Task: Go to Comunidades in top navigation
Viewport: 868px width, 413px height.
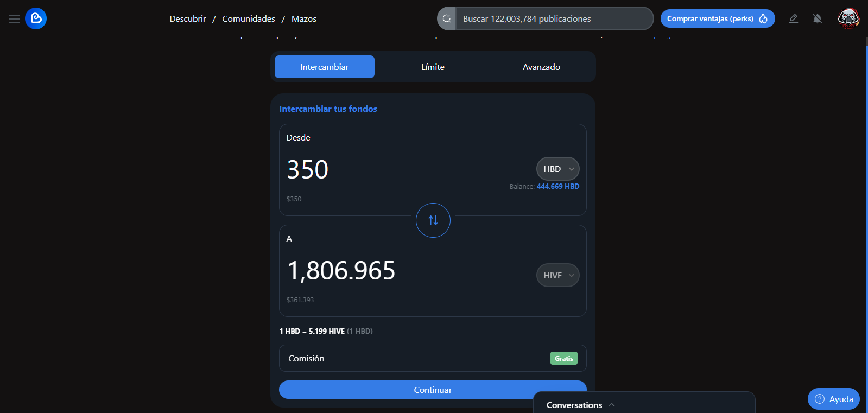Action: [x=249, y=18]
